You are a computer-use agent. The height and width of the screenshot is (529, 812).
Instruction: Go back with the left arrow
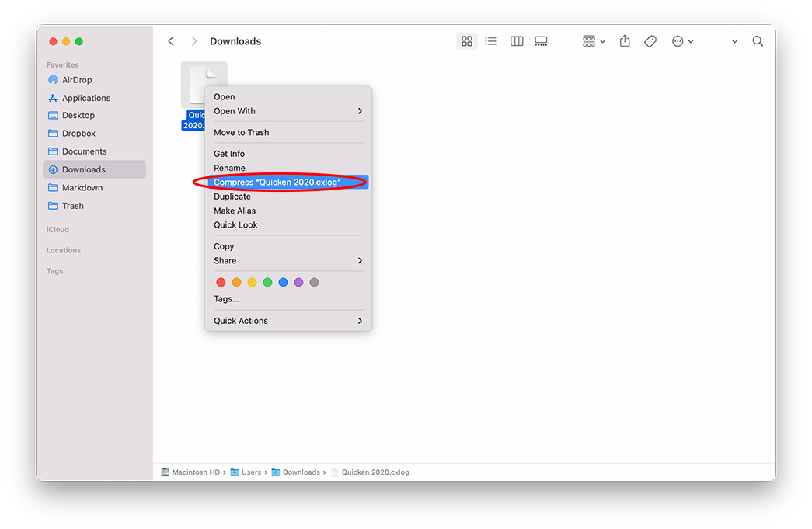171,41
